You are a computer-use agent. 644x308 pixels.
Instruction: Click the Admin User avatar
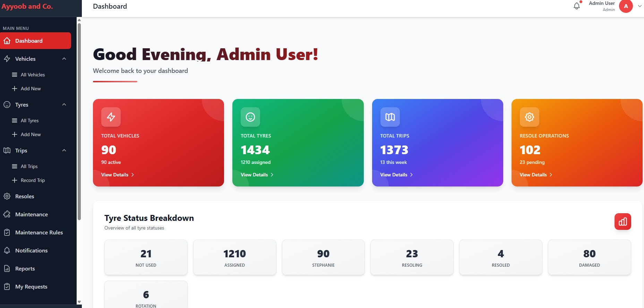626,6
